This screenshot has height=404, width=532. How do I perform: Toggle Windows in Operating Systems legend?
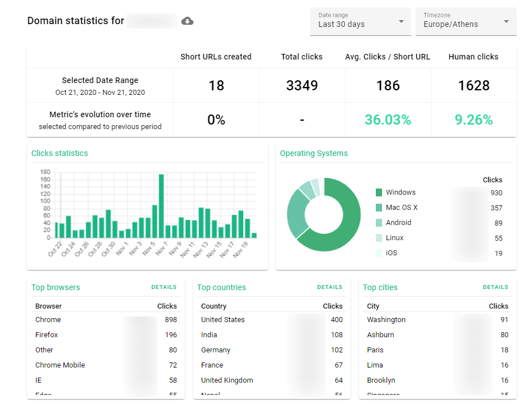click(x=398, y=192)
